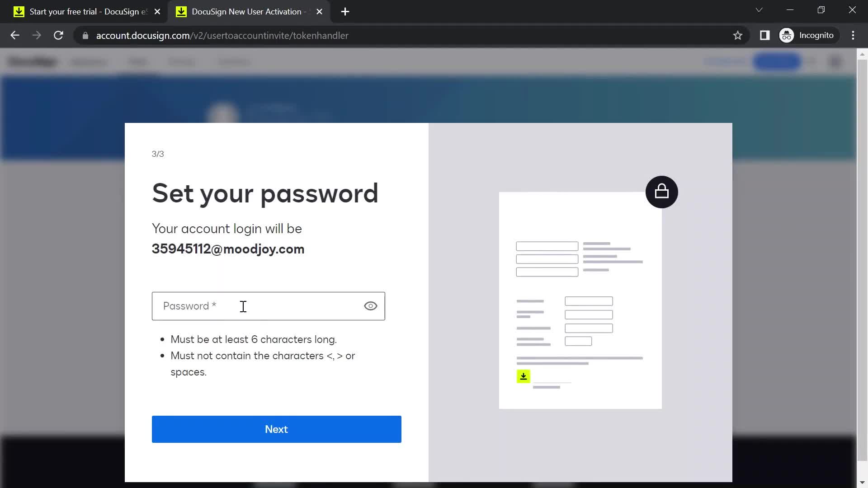
Task: Enable browser reader view toggle
Action: click(765, 36)
